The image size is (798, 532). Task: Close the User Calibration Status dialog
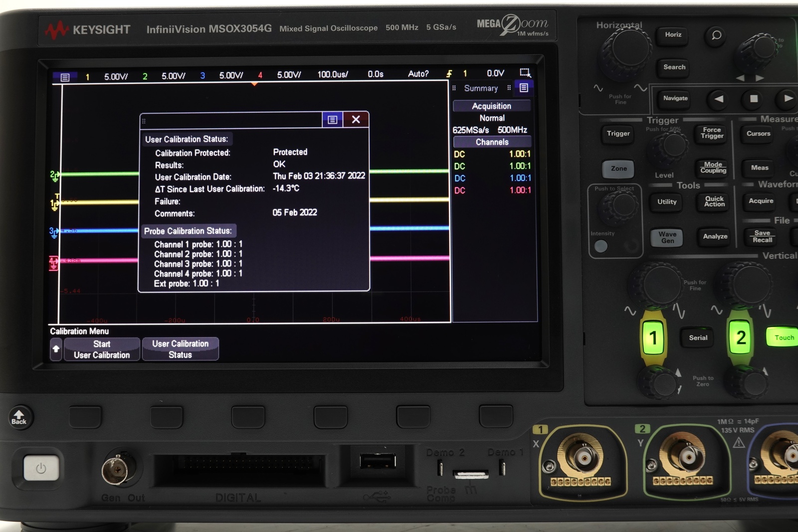click(x=356, y=120)
